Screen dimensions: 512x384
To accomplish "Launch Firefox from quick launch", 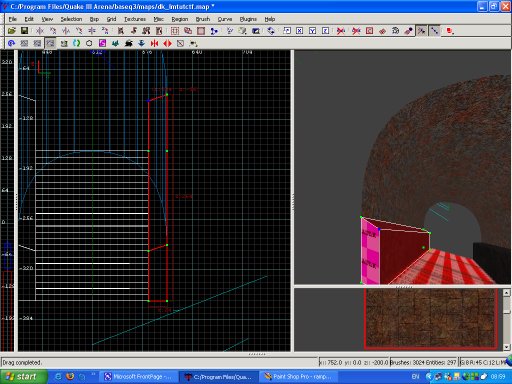I will 70,377.
